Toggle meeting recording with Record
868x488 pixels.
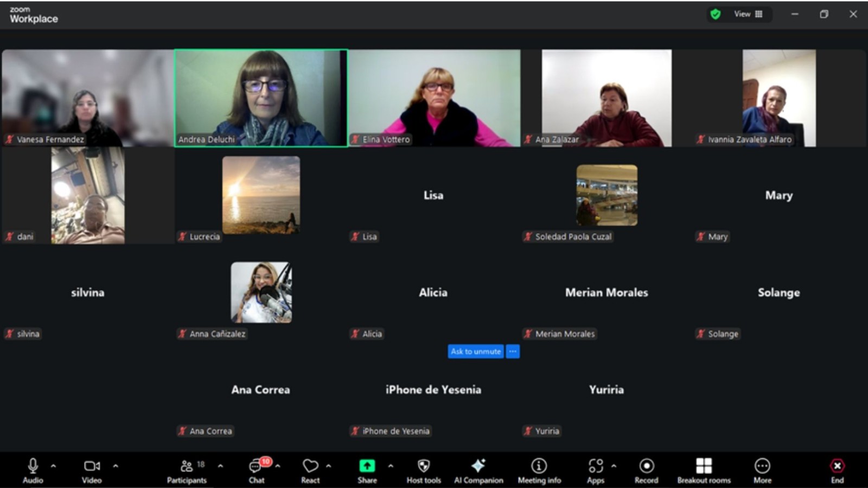(646, 471)
